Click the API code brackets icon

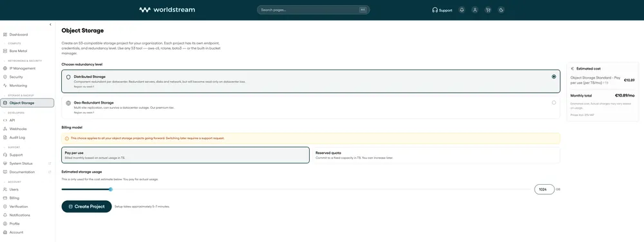point(5,120)
